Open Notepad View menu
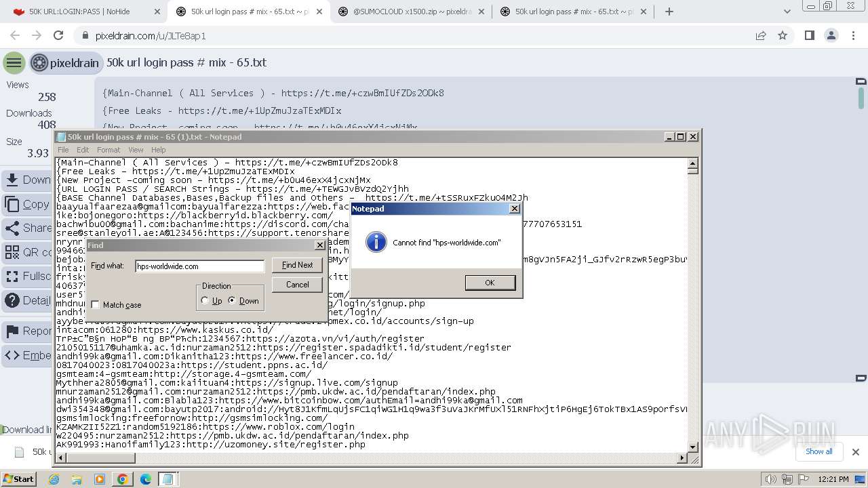Viewport: 868px width, 488px height. pos(136,150)
